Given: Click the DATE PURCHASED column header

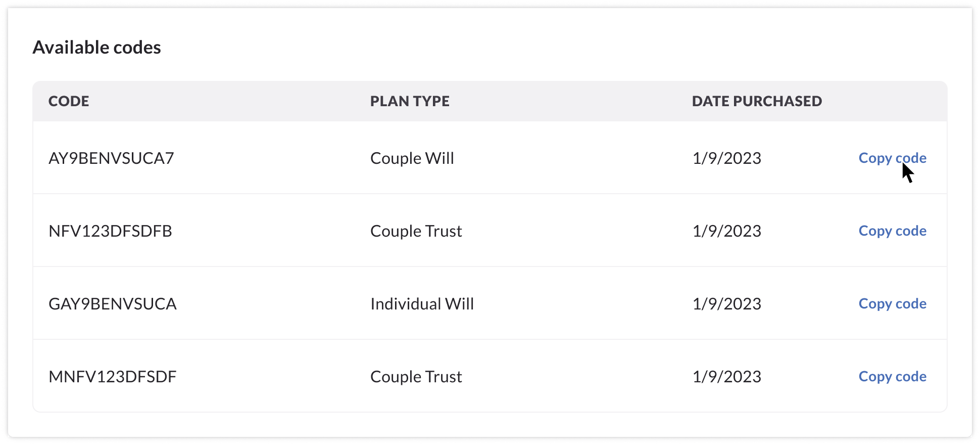Looking at the screenshot, I should point(757,101).
